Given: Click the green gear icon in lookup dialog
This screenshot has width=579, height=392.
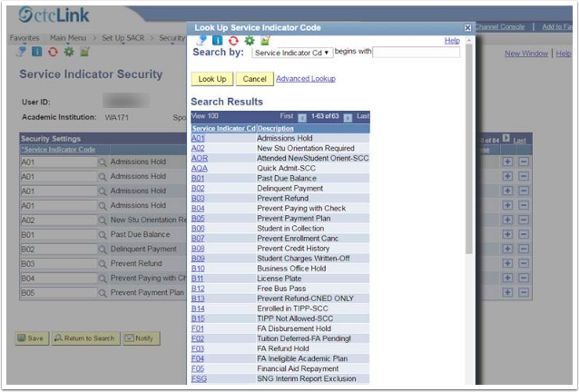Looking at the screenshot, I should point(250,41).
